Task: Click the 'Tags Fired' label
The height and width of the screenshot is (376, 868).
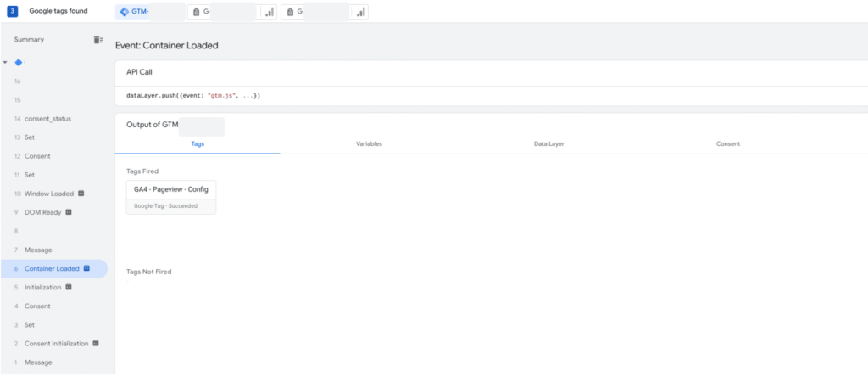Action: point(142,171)
